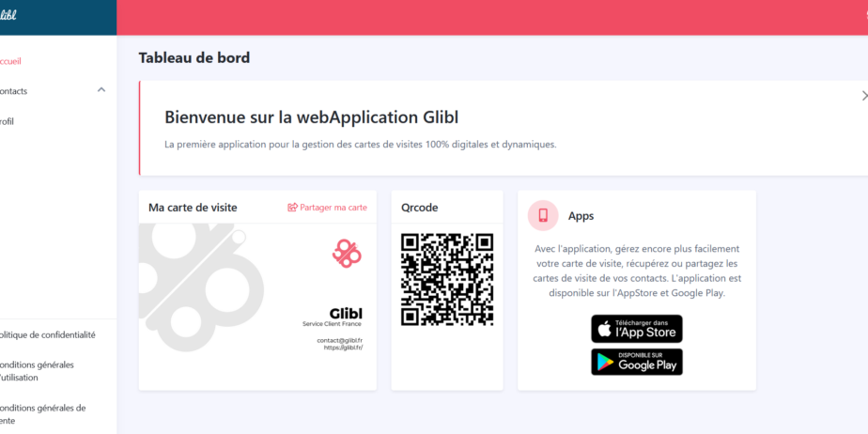Go to the Profil sidebar item
The image size is (868, 434).
click(7, 122)
